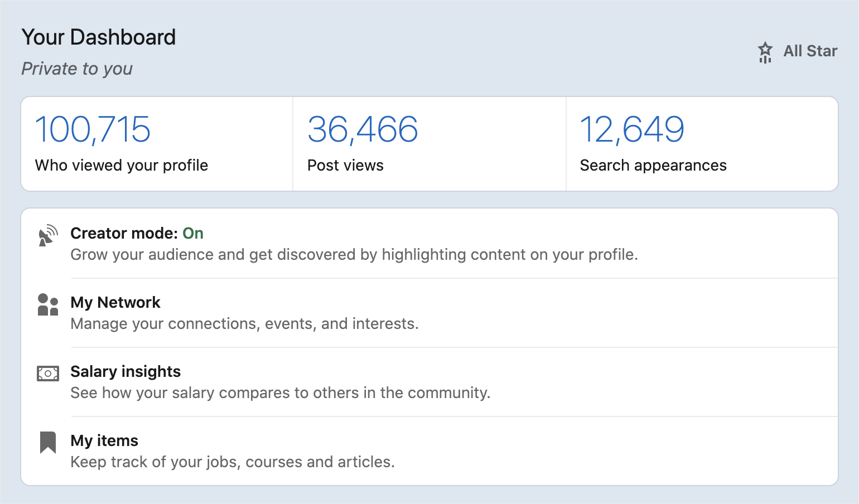The height and width of the screenshot is (504, 859).
Task: Open the 36,466 post views count
Action: pos(363,129)
